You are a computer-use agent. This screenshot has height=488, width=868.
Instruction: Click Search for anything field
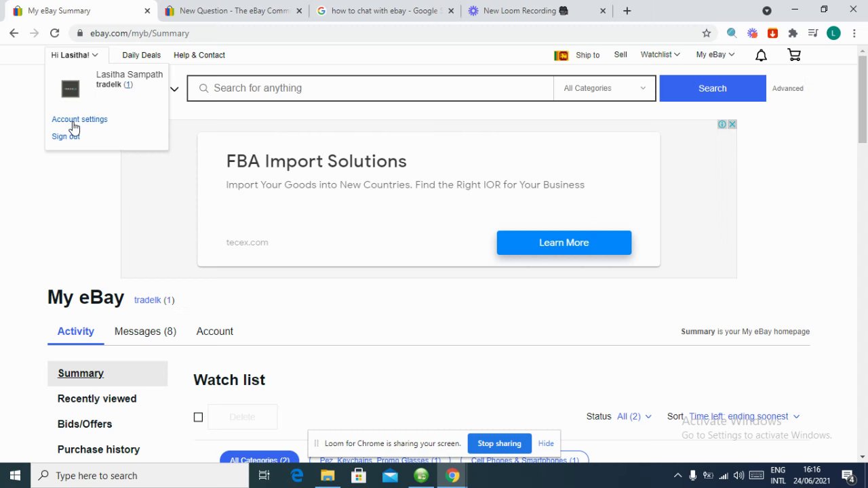(370, 88)
